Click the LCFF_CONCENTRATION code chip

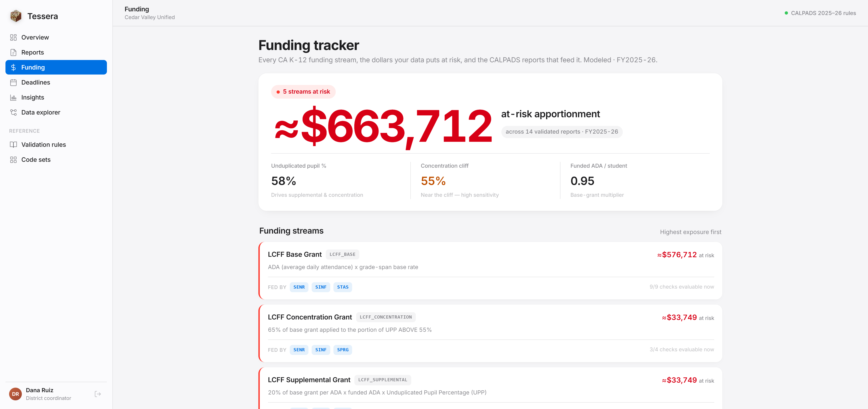(386, 317)
